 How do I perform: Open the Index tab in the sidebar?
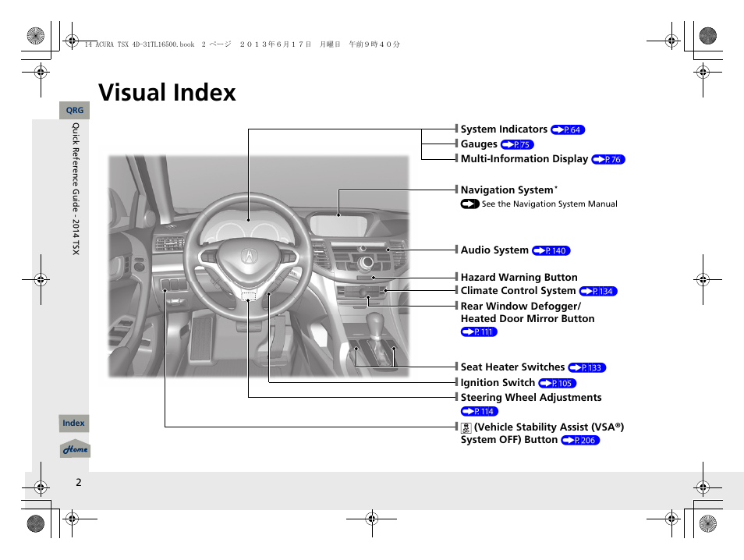(73, 423)
